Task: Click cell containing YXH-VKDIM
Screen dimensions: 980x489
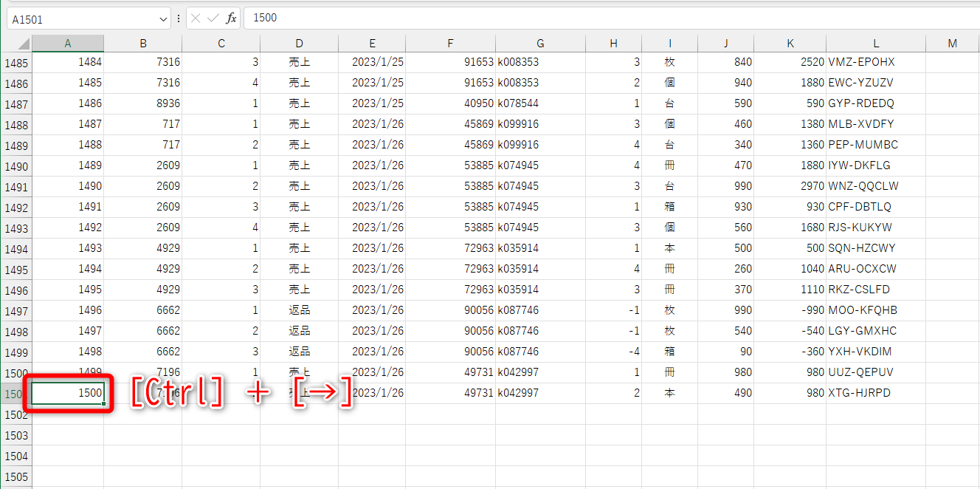Action: click(876, 352)
